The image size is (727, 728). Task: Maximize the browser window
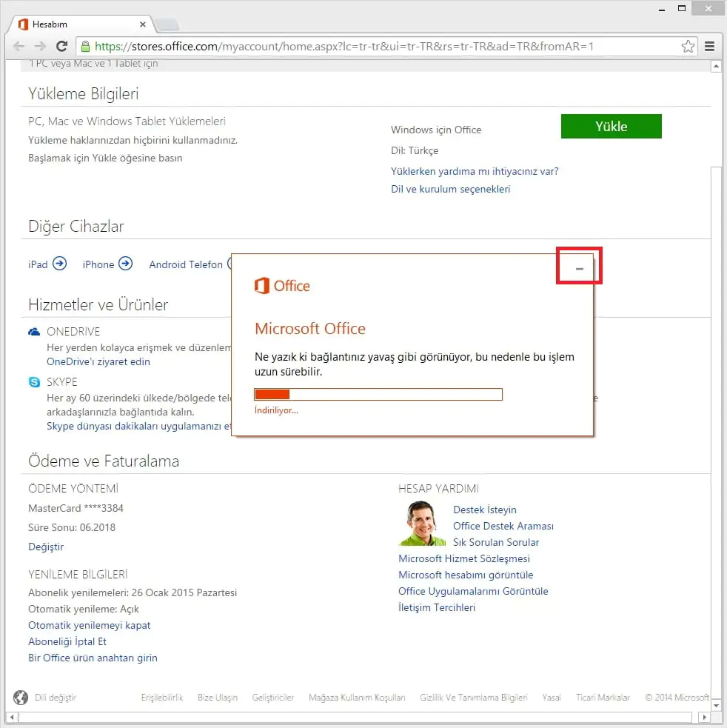(682, 8)
